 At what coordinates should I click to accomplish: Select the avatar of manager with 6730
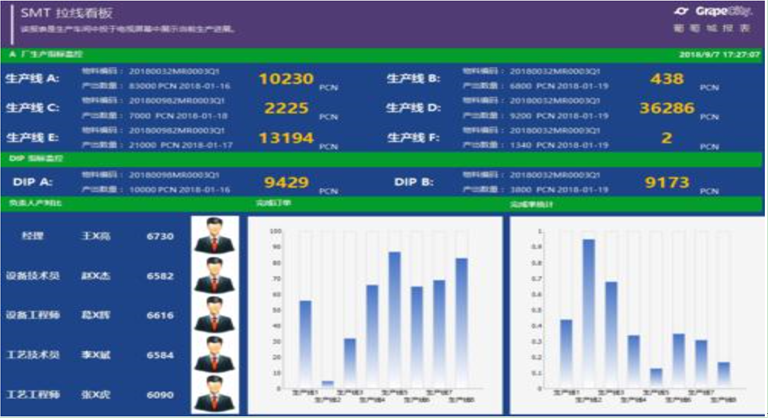pos(215,236)
